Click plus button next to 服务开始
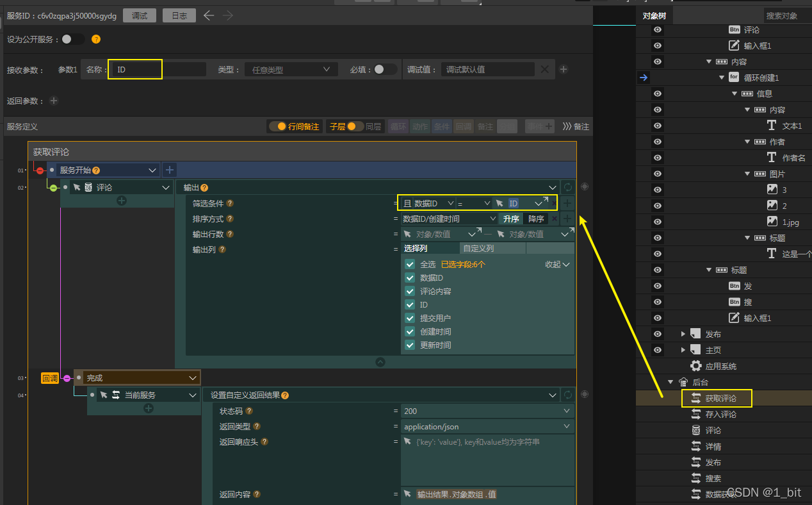This screenshot has height=505, width=812. pyautogui.click(x=169, y=170)
